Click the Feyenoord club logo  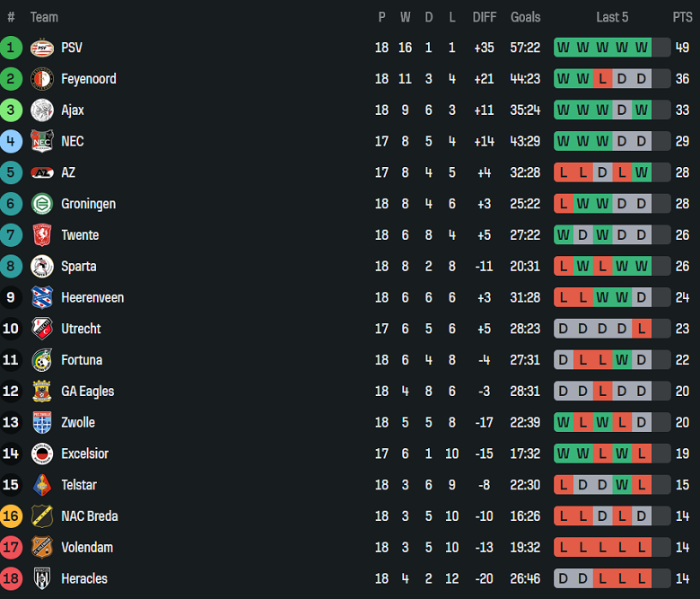[42, 79]
